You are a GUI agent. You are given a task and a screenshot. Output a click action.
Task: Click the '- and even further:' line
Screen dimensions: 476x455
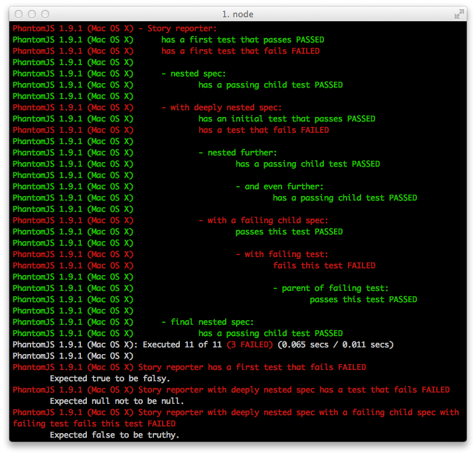pos(279,187)
